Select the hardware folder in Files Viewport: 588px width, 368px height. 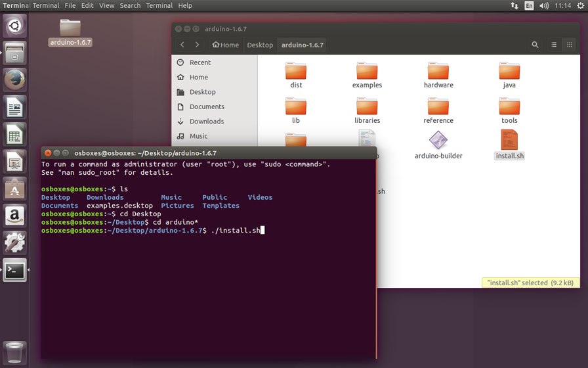point(438,76)
